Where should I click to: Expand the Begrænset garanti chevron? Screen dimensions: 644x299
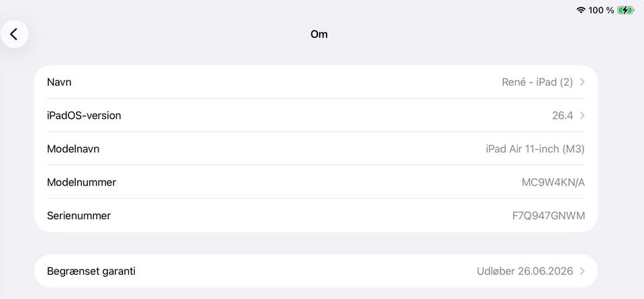point(582,271)
